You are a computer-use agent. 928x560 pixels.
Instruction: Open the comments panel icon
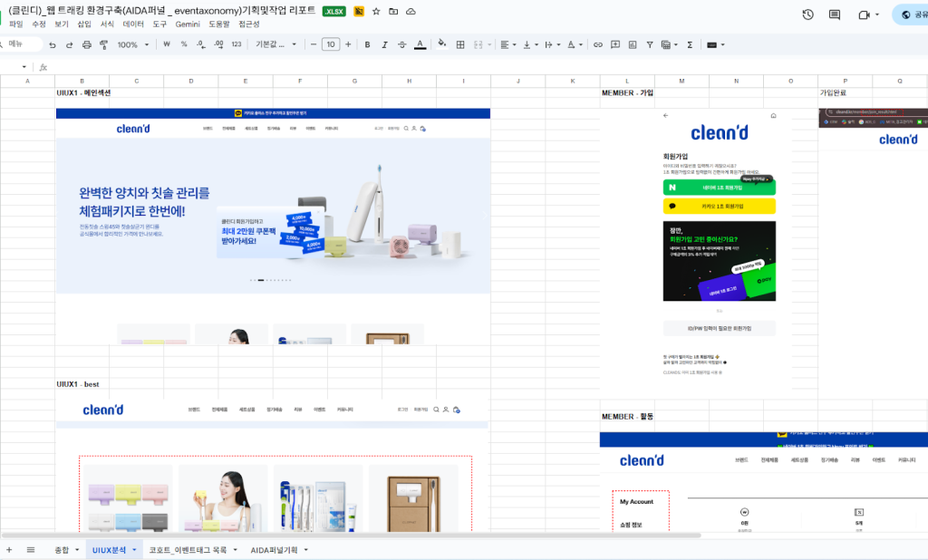tap(835, 14)
